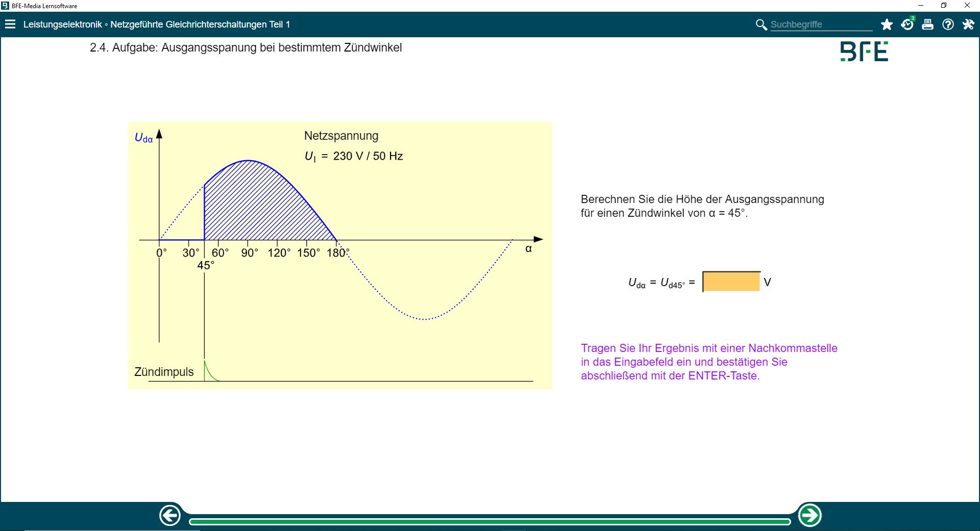Restore down the application window
The width and height of the screenshot is (980, 531).
[944, 6]
